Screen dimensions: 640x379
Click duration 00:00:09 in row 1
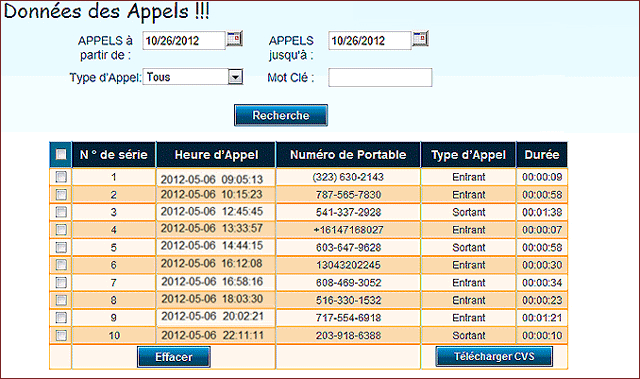[x=542, y=177]
